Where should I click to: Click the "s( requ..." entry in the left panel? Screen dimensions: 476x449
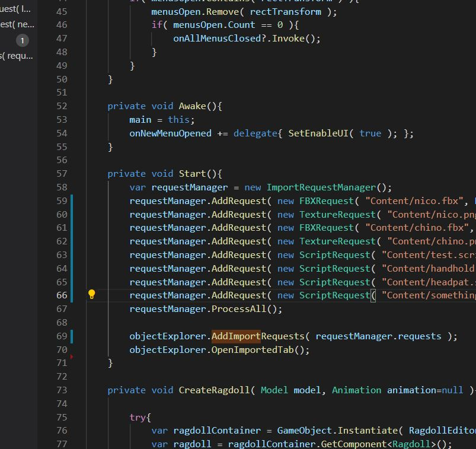17,56
